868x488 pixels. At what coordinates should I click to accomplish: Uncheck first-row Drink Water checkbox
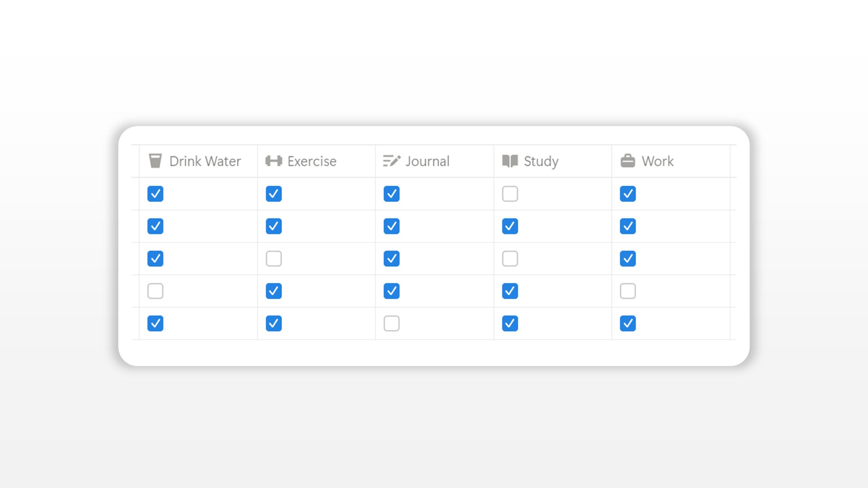coord(155,194)
